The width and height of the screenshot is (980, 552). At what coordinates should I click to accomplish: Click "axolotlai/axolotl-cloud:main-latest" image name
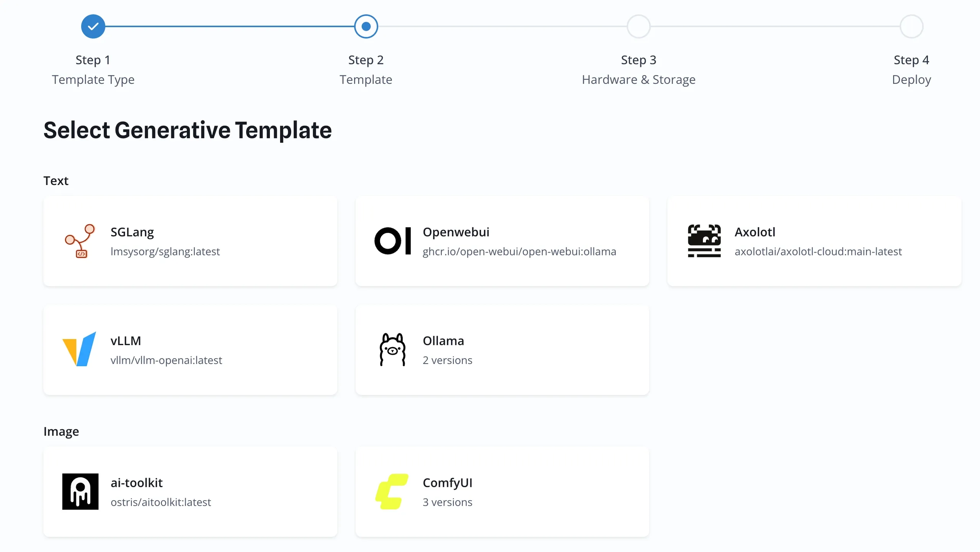tap(818, 252)
